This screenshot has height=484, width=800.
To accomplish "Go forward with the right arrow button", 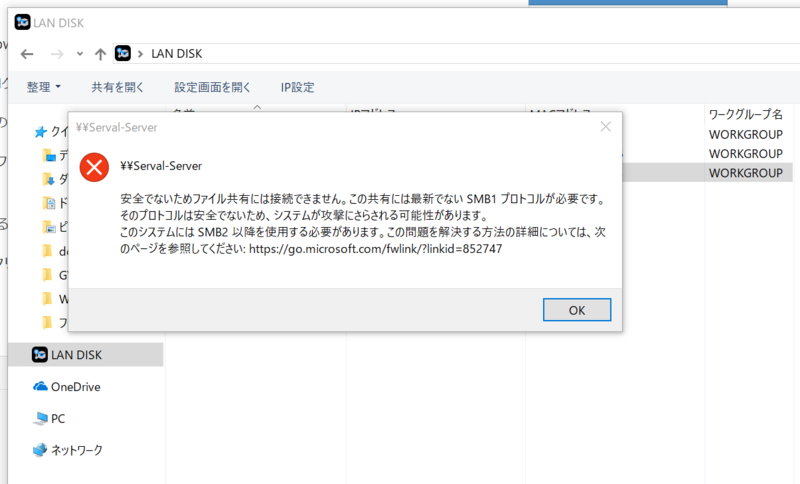I will pos(57,54).
